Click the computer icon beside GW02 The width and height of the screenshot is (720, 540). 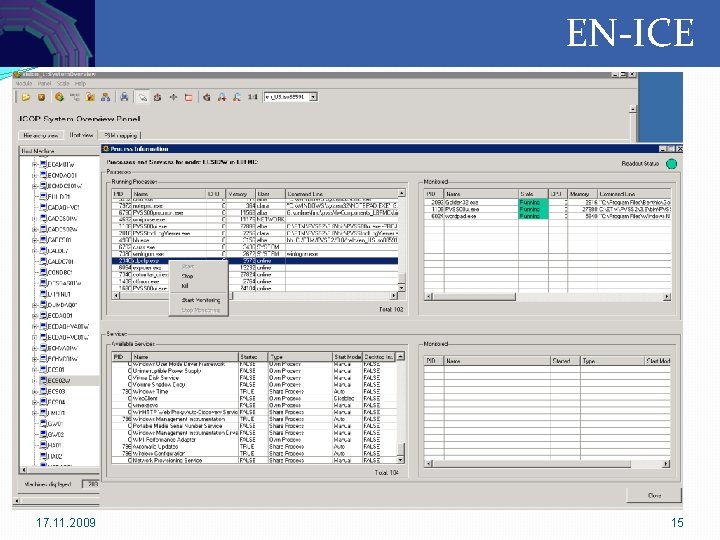click(x=43, y=434)
